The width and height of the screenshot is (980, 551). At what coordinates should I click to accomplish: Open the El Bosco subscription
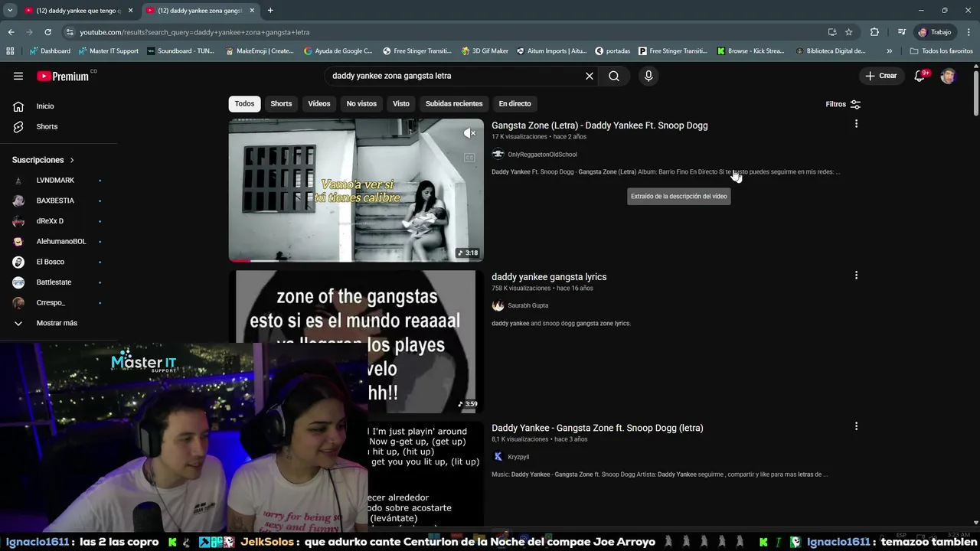coord(50,262)
